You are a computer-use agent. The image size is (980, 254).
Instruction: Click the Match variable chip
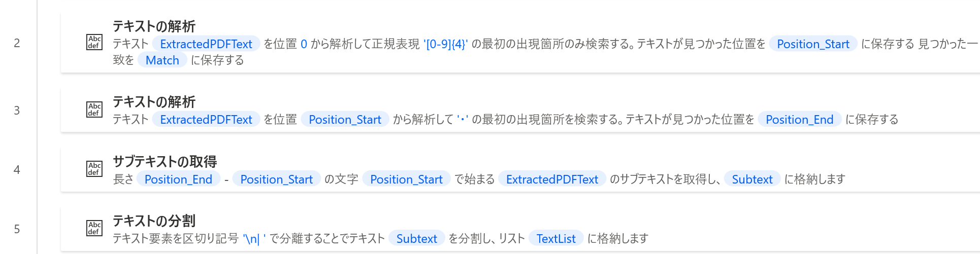pos(162,60)
